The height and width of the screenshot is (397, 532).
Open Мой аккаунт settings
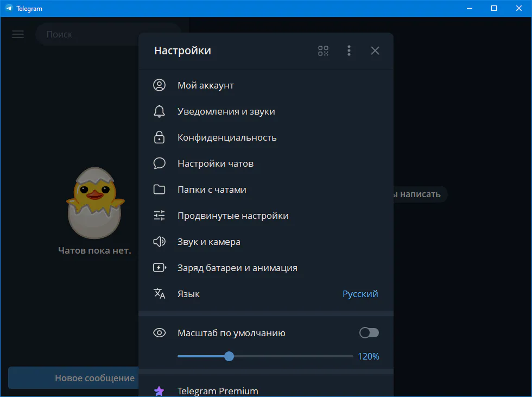tap(266, 85)
